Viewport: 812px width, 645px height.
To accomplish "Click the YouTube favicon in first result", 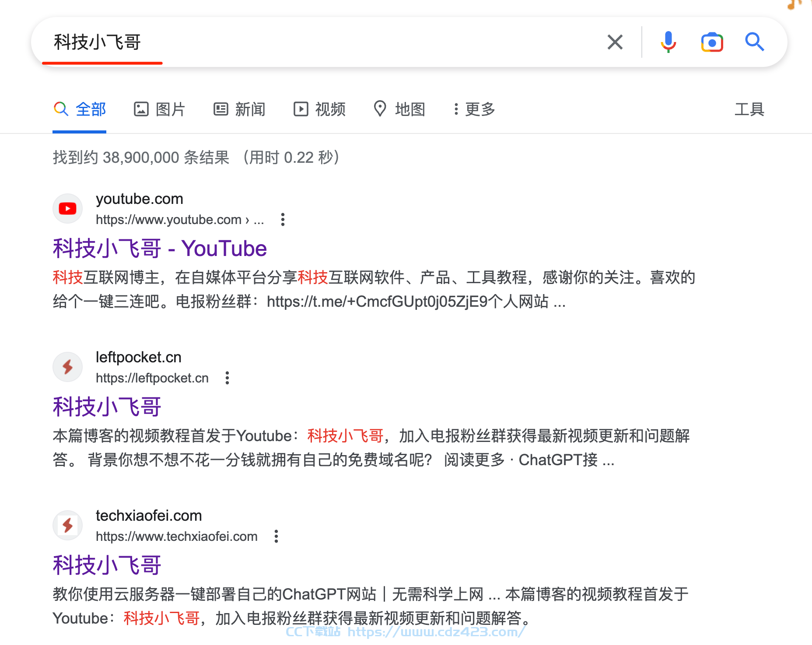I will pos(67,209).
